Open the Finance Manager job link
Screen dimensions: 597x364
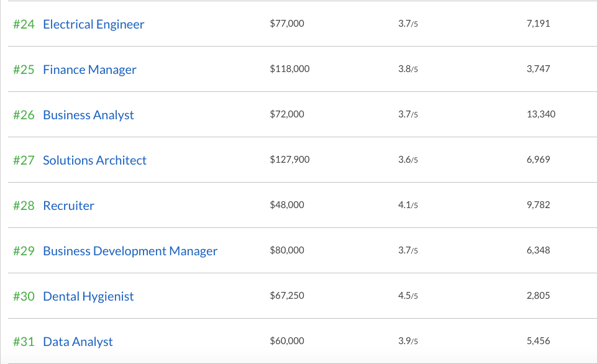pyautogui.click(x=89, y=70)
